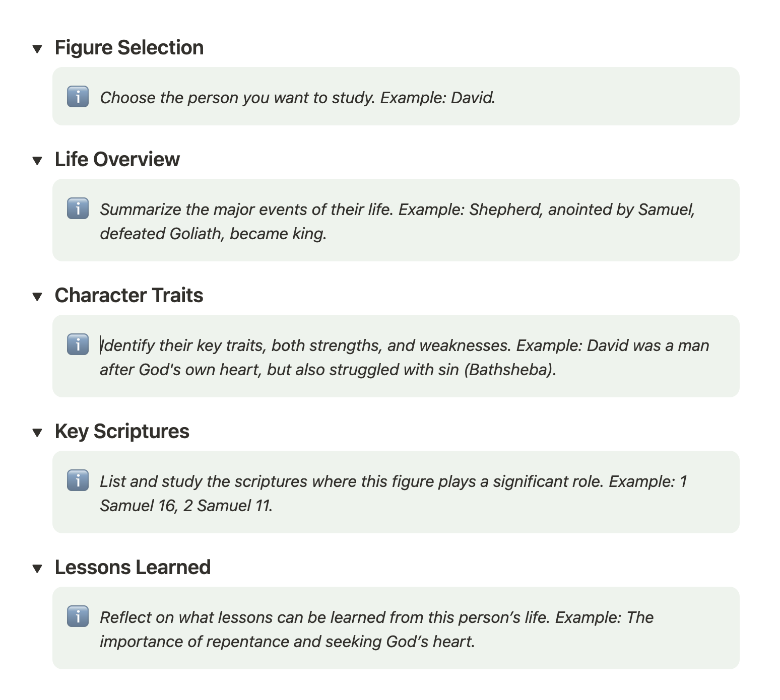Click info icon in Key Scriptures callout
This screenshot has height=700, width=780.
pyautogui.click(x=78, y=480)
